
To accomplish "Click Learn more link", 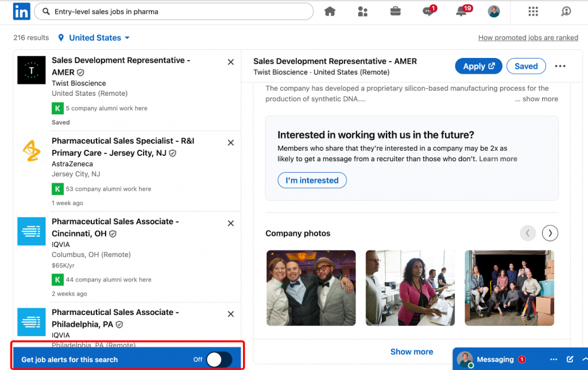I will coord(498,159).
